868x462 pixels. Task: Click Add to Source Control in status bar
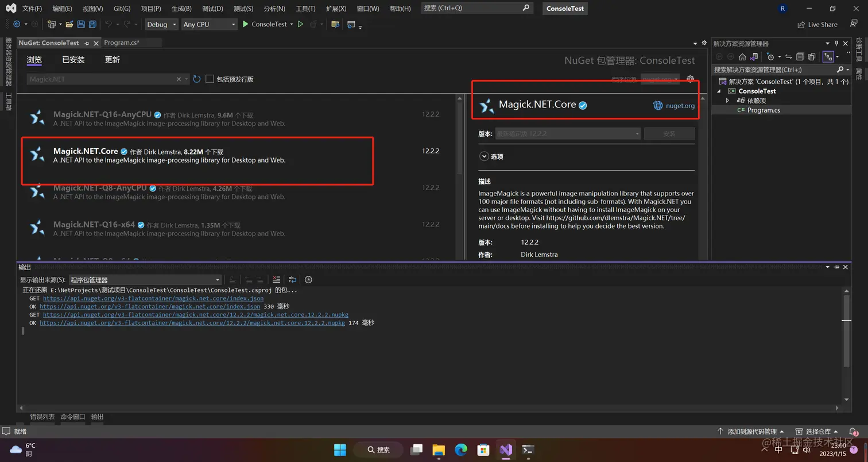[751, 432]
